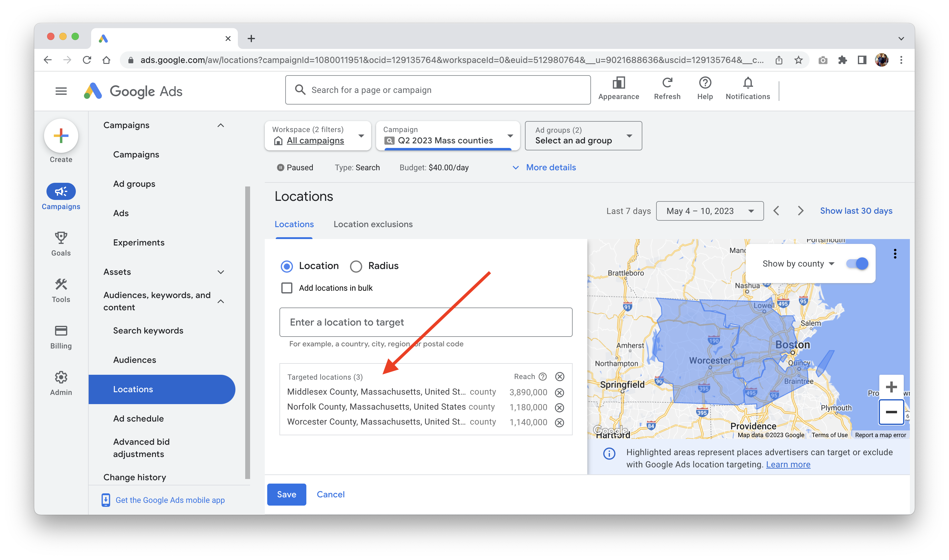The image size is (949, 560).
Task: Select the Radius targeting radio button
Action: click(x=356, y=266)
